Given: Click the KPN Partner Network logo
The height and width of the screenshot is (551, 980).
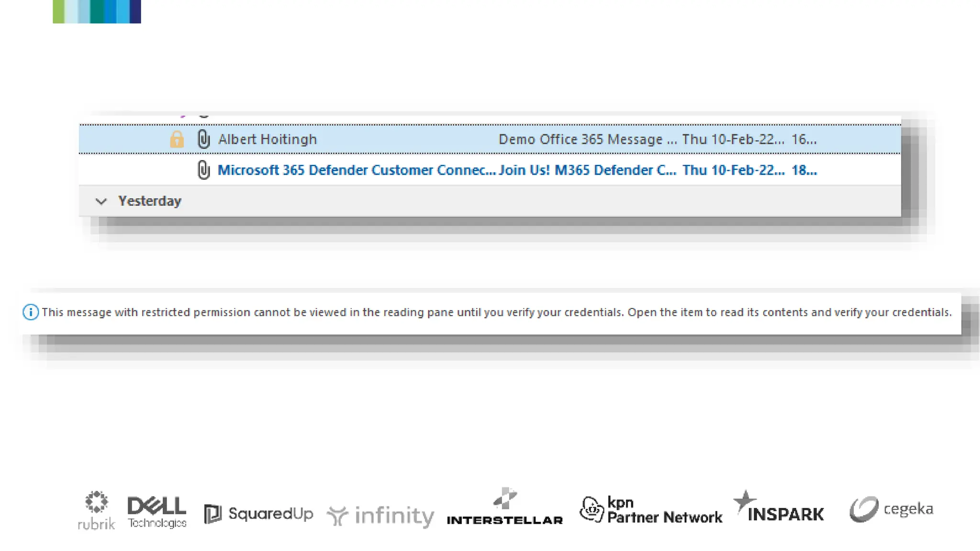Looking at the screenshot, I should (x=651, y=510).
